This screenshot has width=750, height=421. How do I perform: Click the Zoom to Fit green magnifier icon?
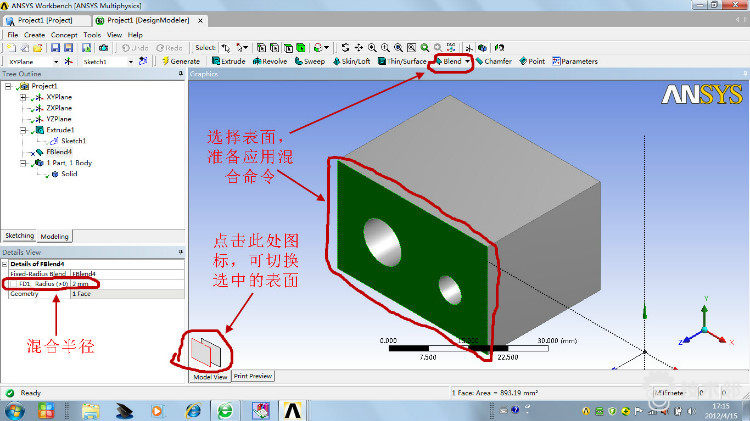point(424,48)
